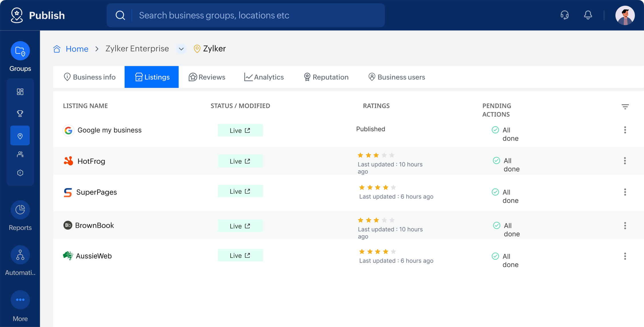644x327 pixels.
Task: Select the location pin icon in sidebar
Action: point(20,136)
